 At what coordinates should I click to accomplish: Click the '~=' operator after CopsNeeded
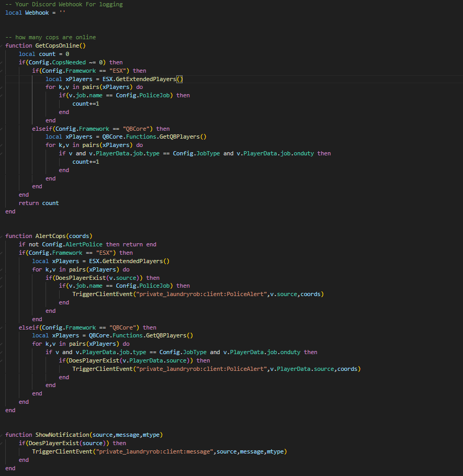[92, 62]
